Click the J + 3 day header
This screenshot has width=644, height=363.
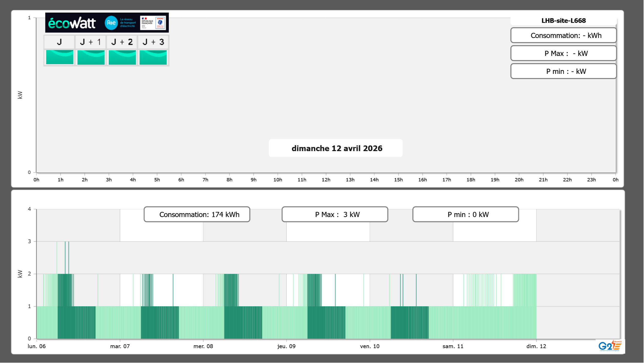pyautogui.click(x=153, y=42)
